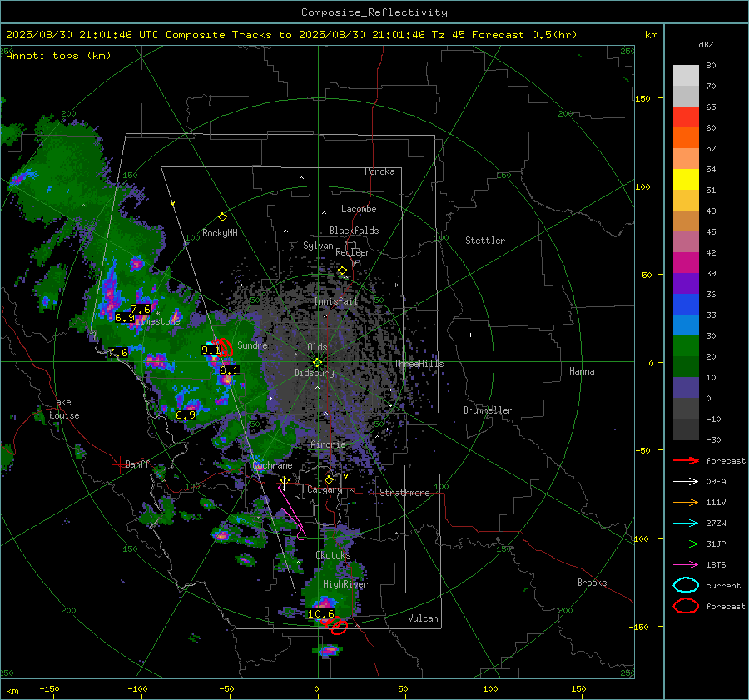Click the red cross marker at Banff
The width and height of the screenshot is (749, 700).
119,464
